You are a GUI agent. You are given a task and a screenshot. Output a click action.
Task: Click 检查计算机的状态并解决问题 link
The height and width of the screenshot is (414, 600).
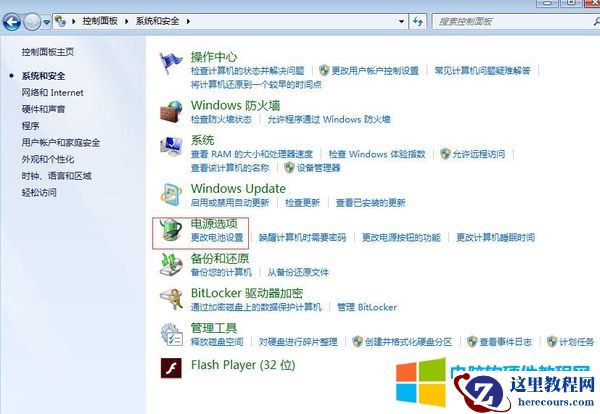(x=248, y=71)
